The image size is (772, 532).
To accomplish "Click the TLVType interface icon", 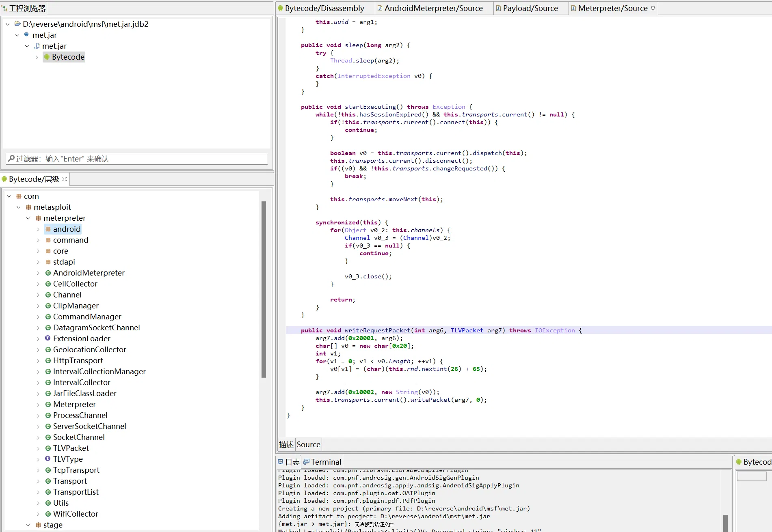I will coord(48,459).
